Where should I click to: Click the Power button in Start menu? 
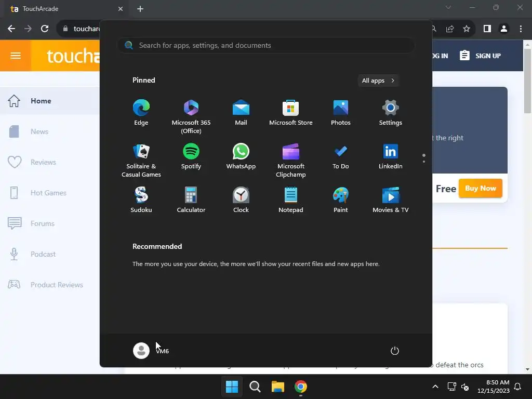click(395, 351)
